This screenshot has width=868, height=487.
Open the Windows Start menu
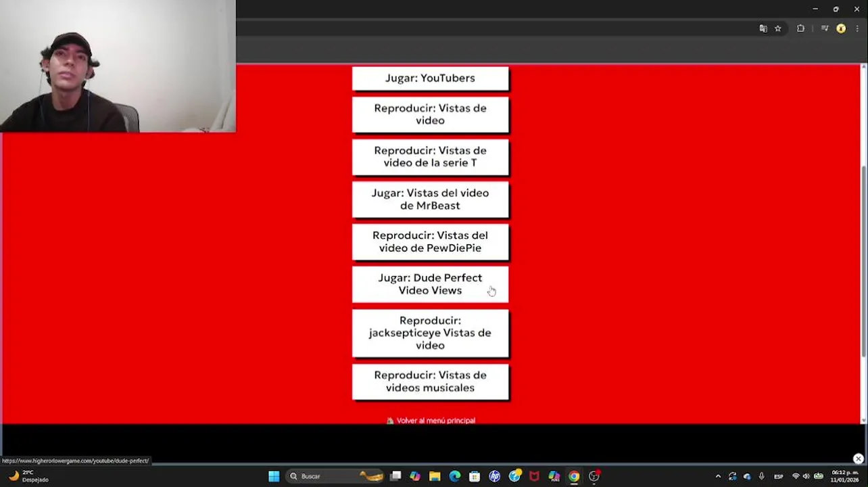coord(274,476)
